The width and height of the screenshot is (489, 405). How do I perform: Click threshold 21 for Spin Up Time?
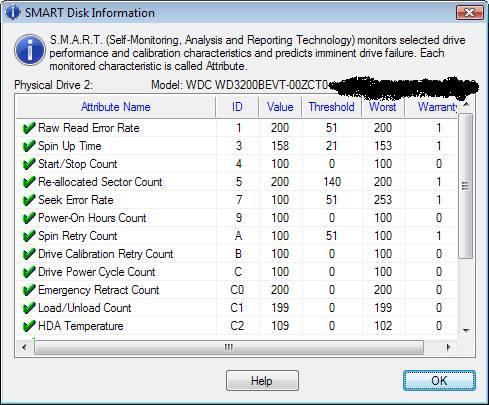(331, 146)
